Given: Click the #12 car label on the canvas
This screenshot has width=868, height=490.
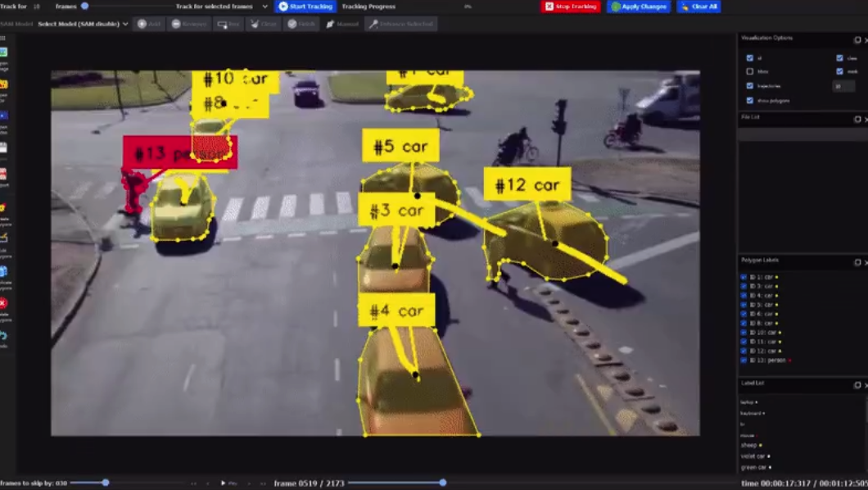Looking at the screenshot, I should 527,184.
